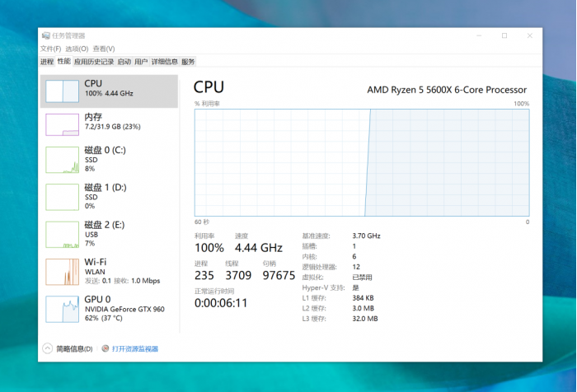Switch to the 服务 tab
The height and width of the screenshot is (392, 577).
coord(188,62)
